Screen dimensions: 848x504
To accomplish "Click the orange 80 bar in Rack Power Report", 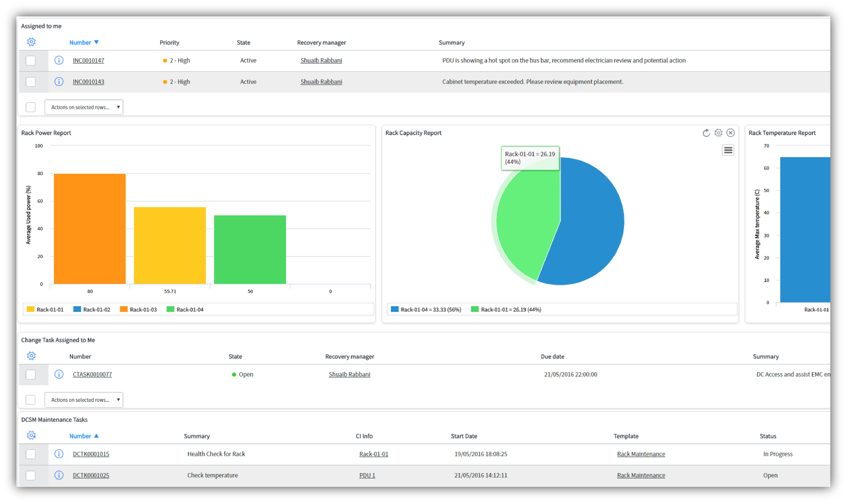I will (x=90, y=228).
